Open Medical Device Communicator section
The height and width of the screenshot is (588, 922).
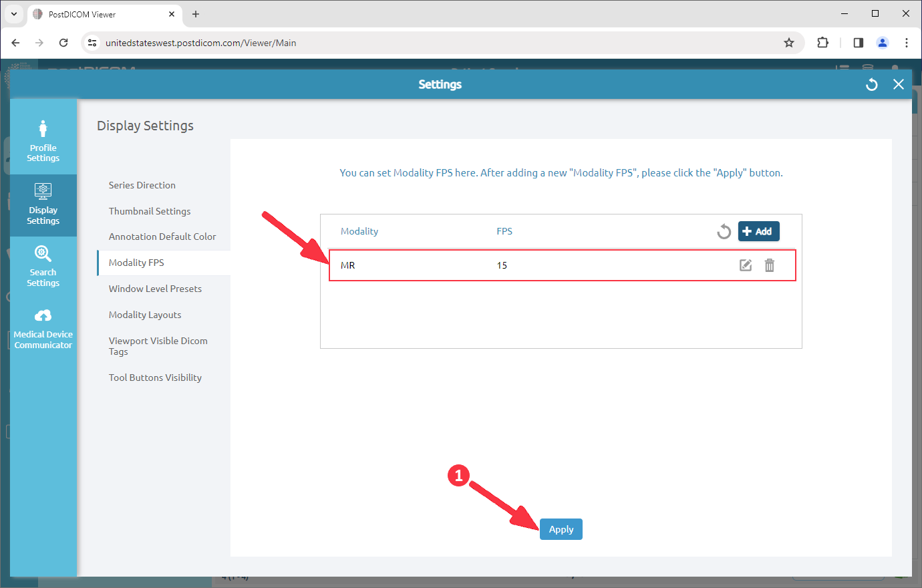click(x=43, y=329)
